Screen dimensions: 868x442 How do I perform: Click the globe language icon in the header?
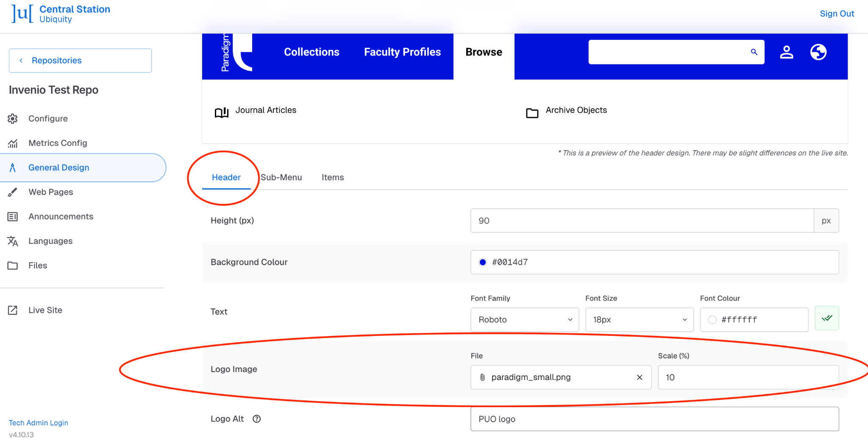pos(818,52)
